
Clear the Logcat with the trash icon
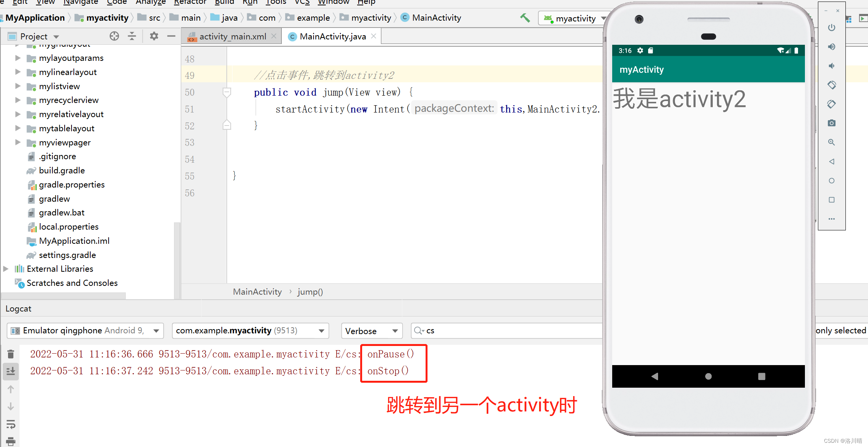[10, 354]
